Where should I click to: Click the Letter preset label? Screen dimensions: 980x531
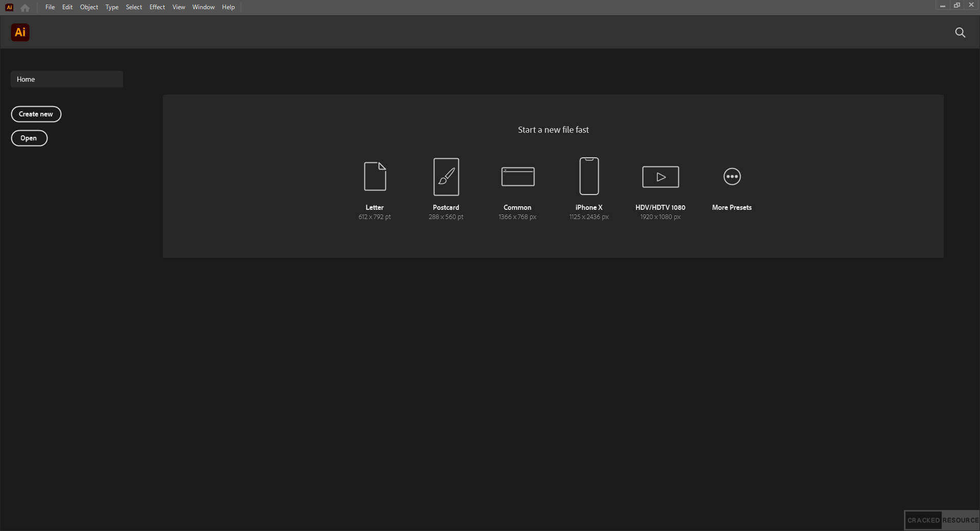coord(375,207)
